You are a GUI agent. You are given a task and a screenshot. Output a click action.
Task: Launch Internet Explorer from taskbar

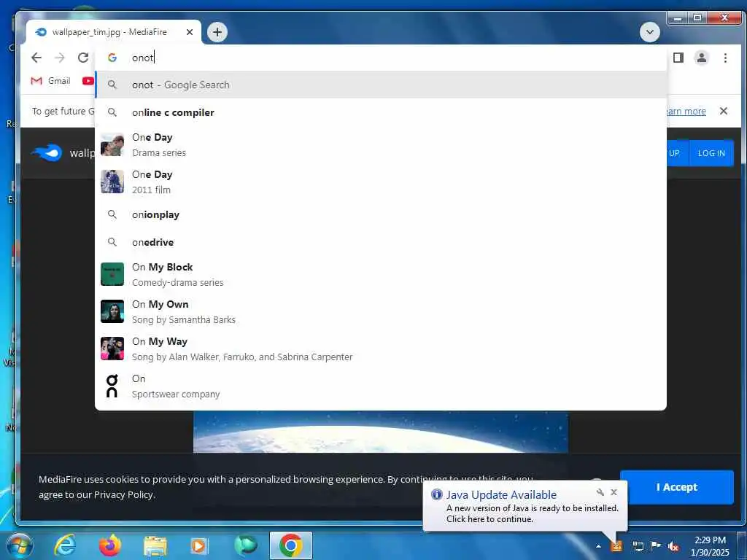[65, 545]
